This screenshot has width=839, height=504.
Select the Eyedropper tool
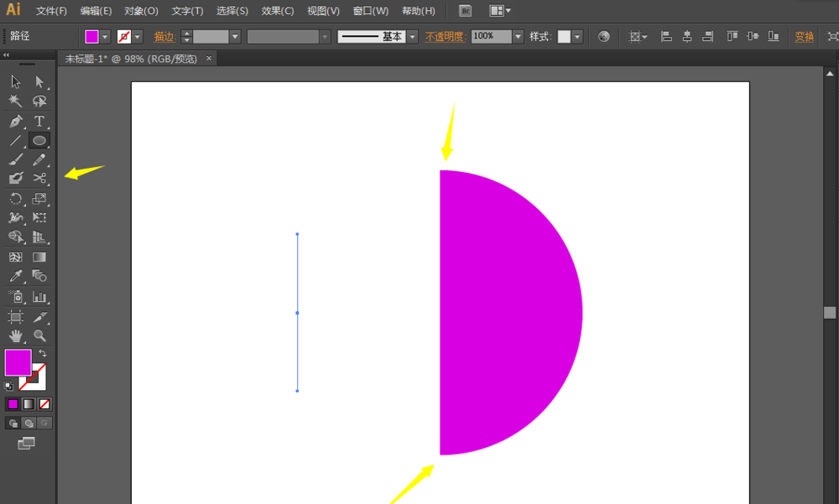(15, 276)
